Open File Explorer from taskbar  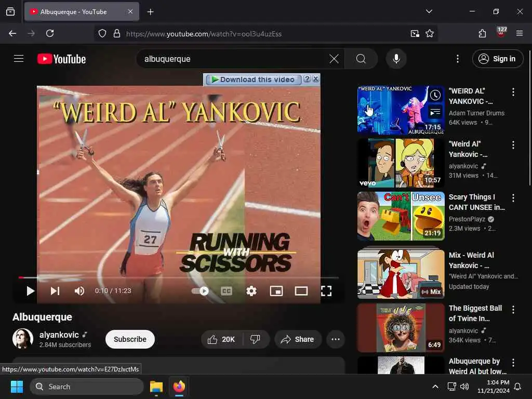click(156, 387)
